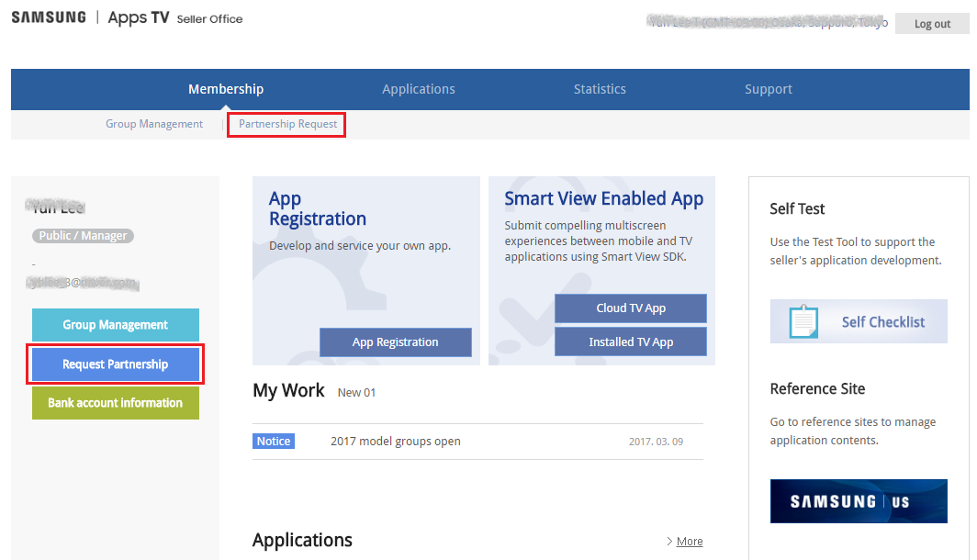Open Bank account information
977x560 pixels.
point(116,403)
